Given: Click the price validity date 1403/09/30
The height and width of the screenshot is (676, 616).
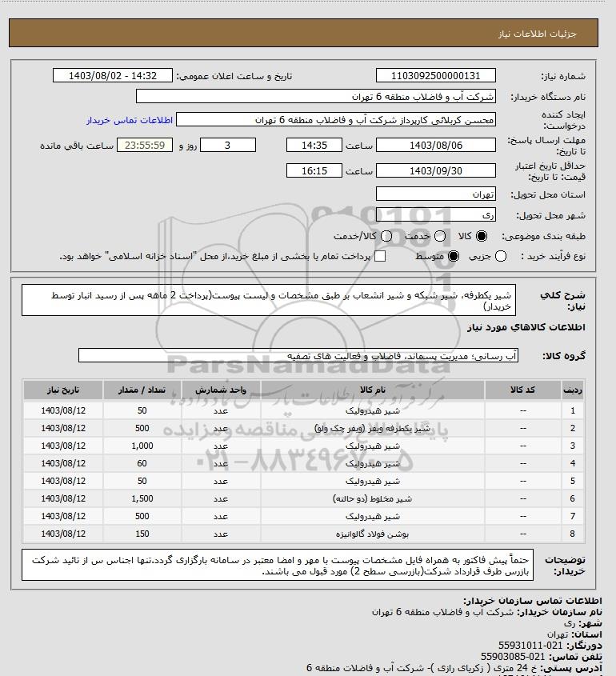Looking at the screenshot, I should 436,170.
